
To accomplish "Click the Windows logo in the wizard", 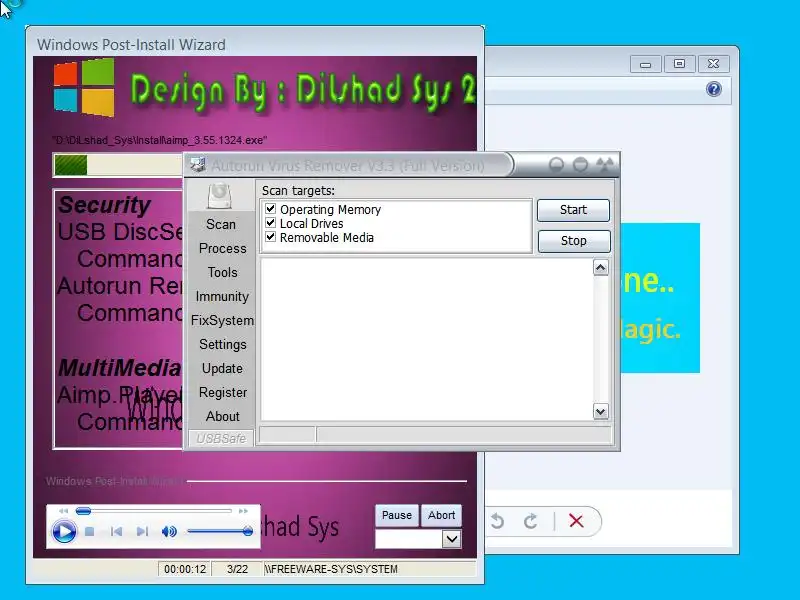I will (84, 87).
